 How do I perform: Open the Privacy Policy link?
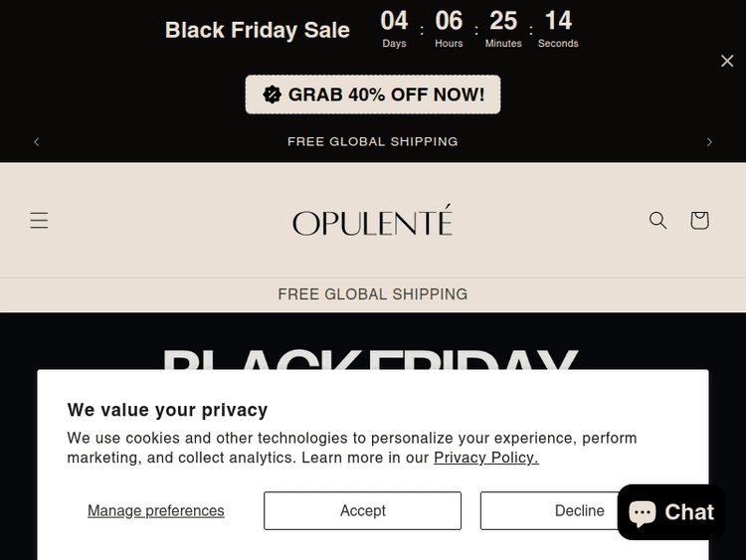pos(485,458)
